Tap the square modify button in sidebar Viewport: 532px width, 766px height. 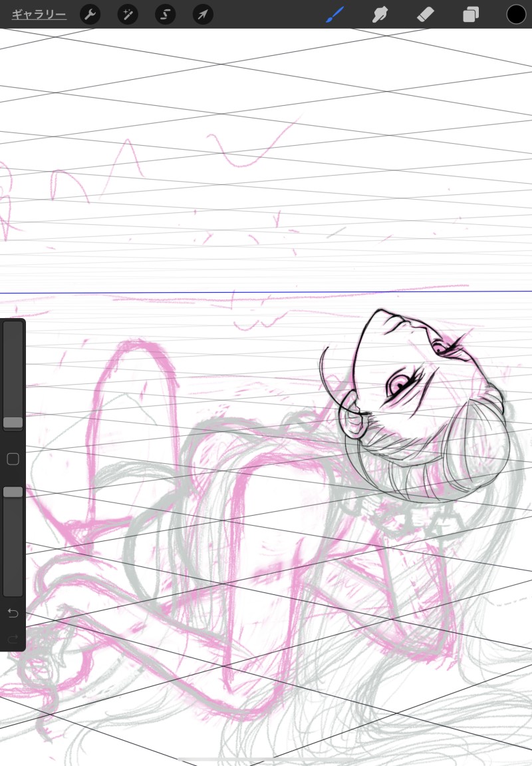pos(13,459)
